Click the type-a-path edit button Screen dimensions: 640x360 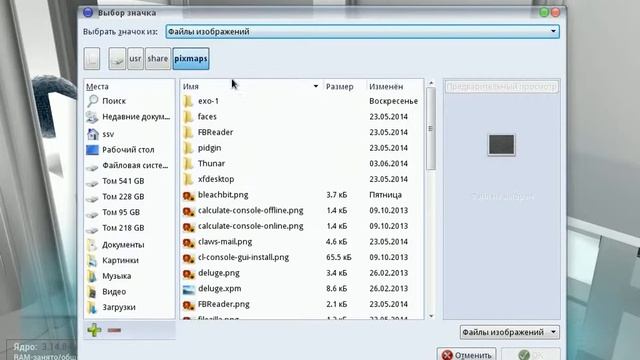92,58
